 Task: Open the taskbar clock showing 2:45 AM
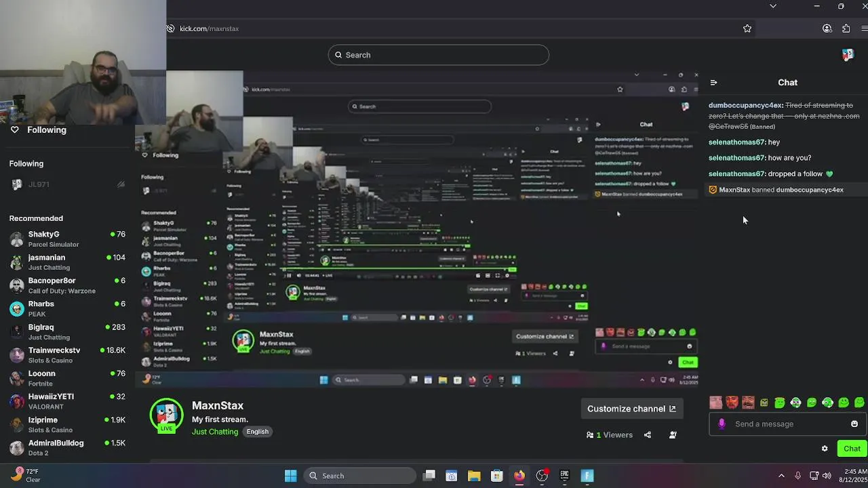point(852,475)
